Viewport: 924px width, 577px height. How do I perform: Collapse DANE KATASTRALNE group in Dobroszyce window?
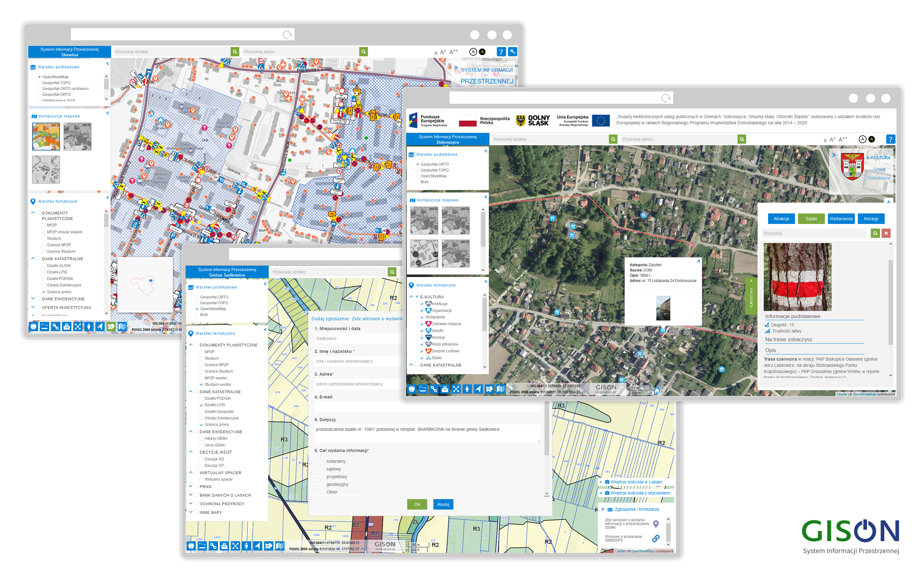411,365
